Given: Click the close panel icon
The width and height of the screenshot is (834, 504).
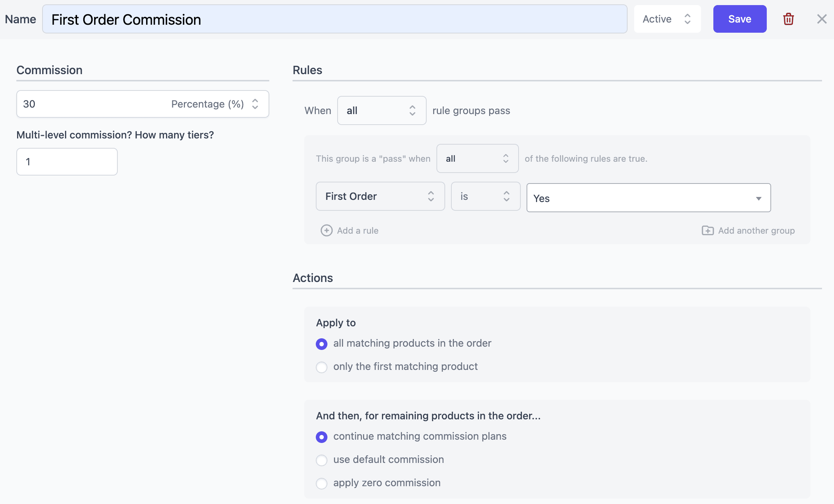Looking at the screenshot, I should (822, 19).
